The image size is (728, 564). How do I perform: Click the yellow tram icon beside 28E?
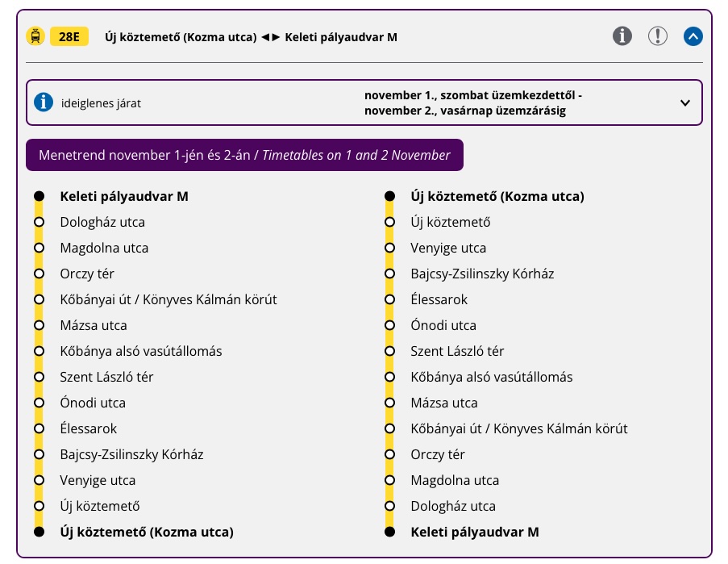35,36
